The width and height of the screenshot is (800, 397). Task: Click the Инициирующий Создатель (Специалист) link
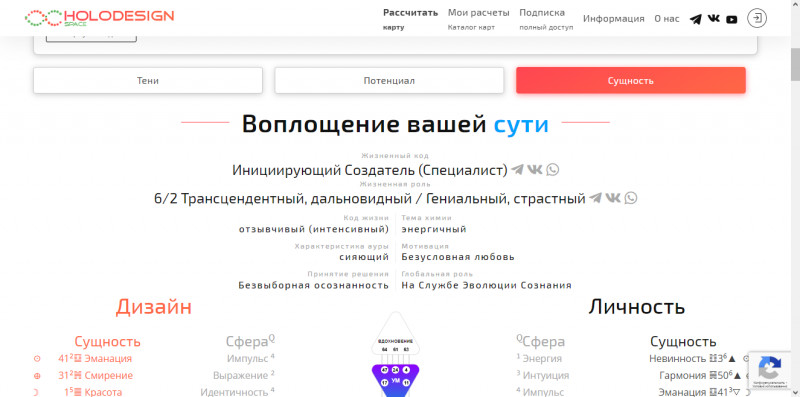click(x=370, y=170)
